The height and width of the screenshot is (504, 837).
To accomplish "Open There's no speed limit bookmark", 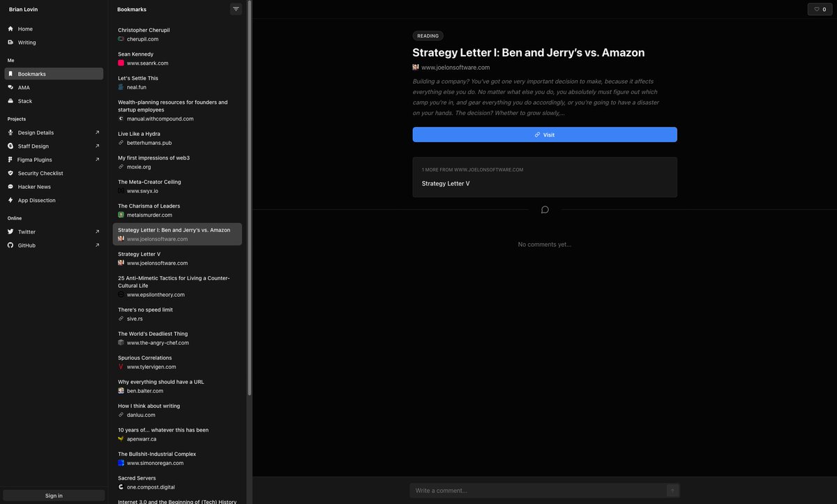I will pos(177,314).
